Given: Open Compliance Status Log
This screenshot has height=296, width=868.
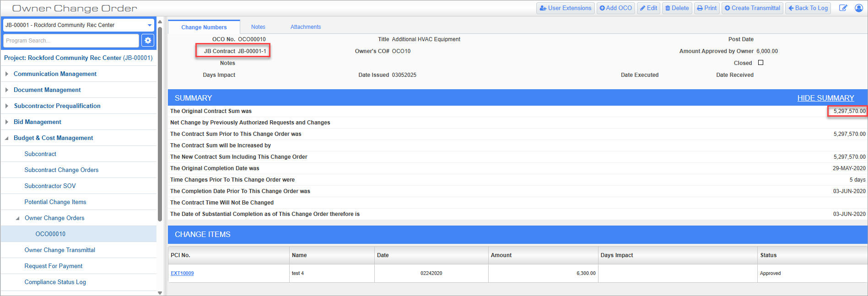Looking at the screenshot, I should tap(55, 282).
